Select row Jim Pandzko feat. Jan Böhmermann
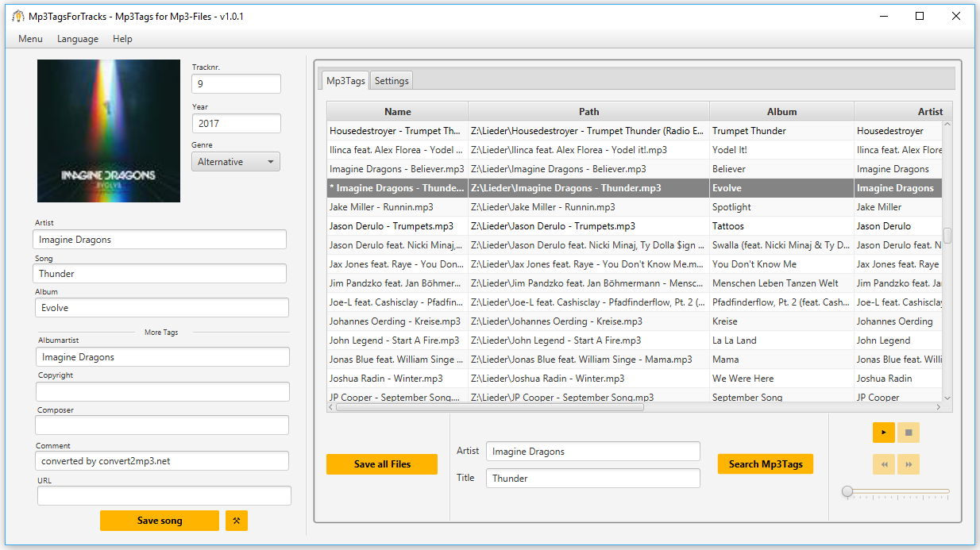The width and height of the screenshot is (980, 550). [x=635, y=283]
